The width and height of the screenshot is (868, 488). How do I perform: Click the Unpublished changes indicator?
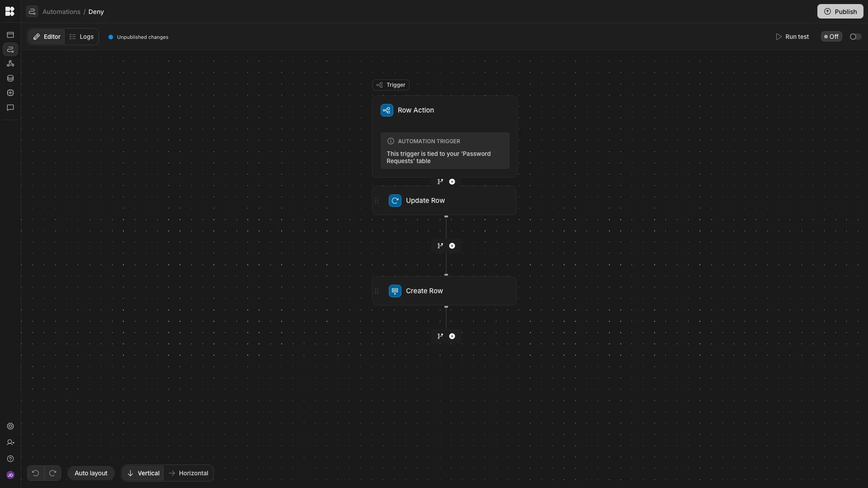(x=138, y=37)
